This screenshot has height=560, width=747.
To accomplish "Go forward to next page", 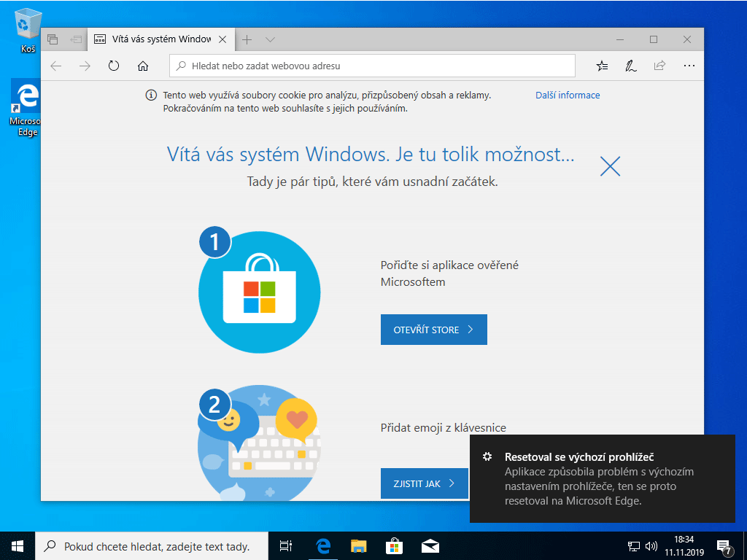I will (85, 66).
